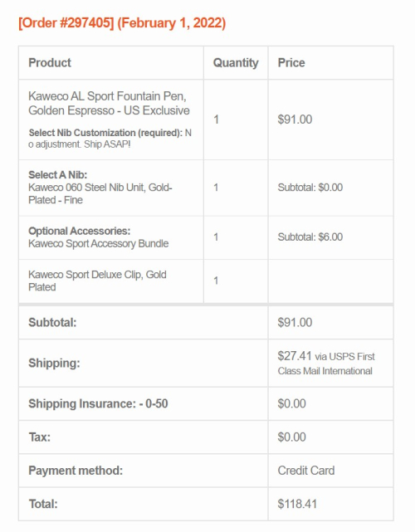Open the Order #297405 heading link
The height and width of the screenshot is (532, 415).
tap(66, 23)
